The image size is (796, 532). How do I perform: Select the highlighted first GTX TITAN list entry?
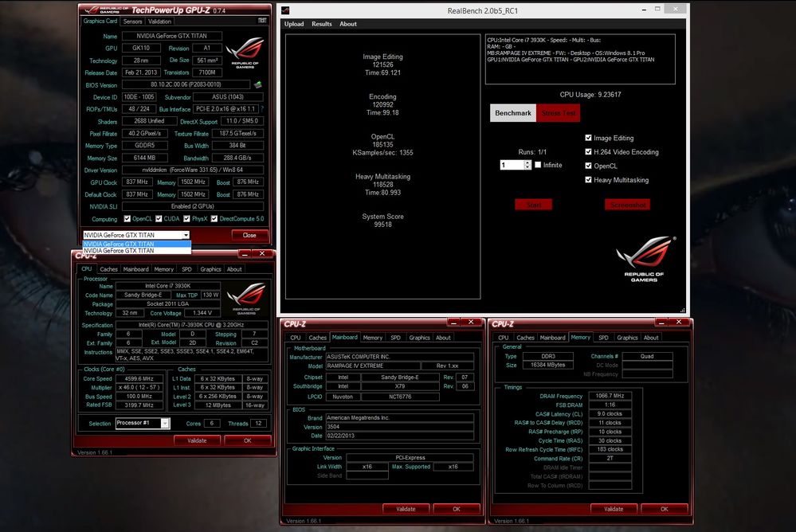click(136, 244)
